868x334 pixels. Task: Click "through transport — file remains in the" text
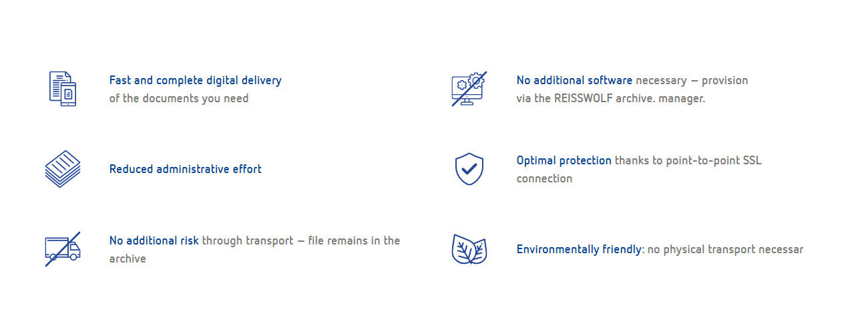click(x=301, y=240)
